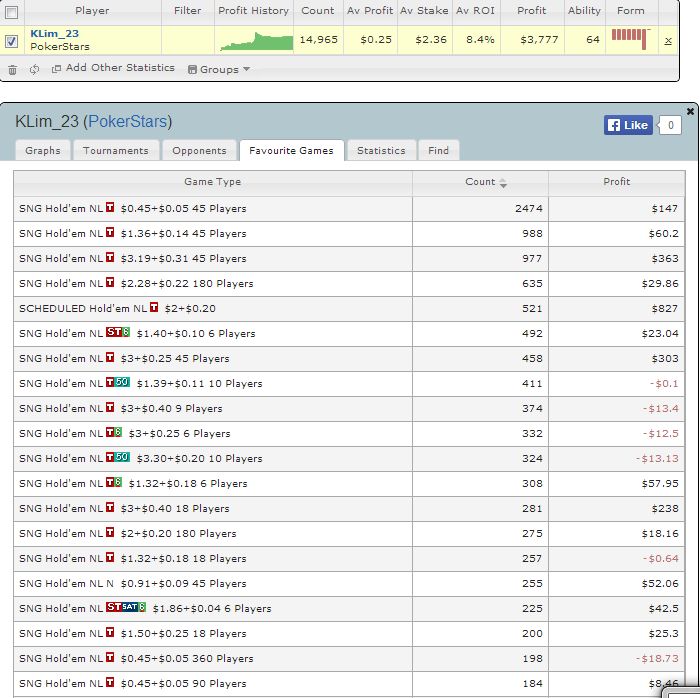Click the trash delete icon

coord(12,70)
